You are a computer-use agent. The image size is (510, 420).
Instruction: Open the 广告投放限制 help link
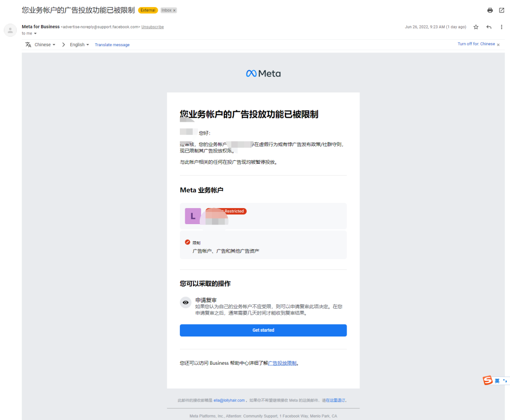(282, 363)
